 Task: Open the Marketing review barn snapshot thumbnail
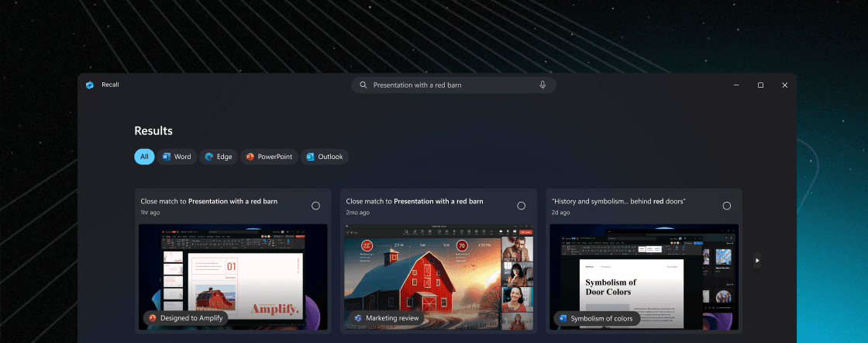click(x=439, y=276)
